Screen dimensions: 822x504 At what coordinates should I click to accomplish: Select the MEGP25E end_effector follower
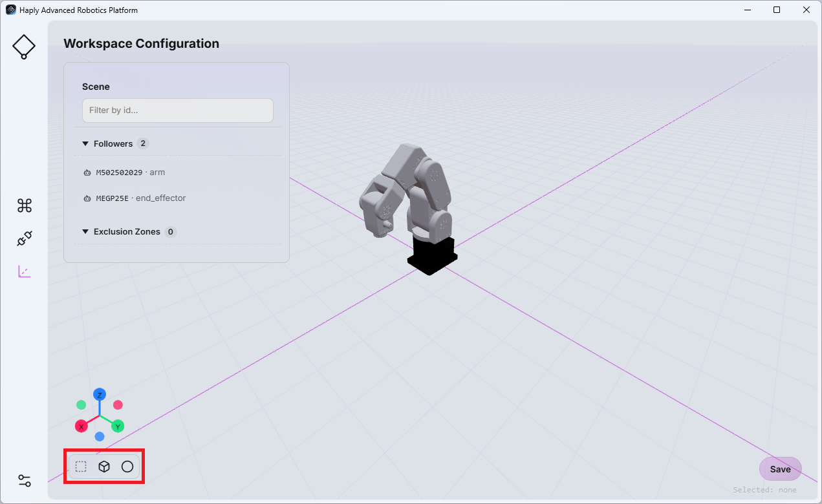pos(177,198)
